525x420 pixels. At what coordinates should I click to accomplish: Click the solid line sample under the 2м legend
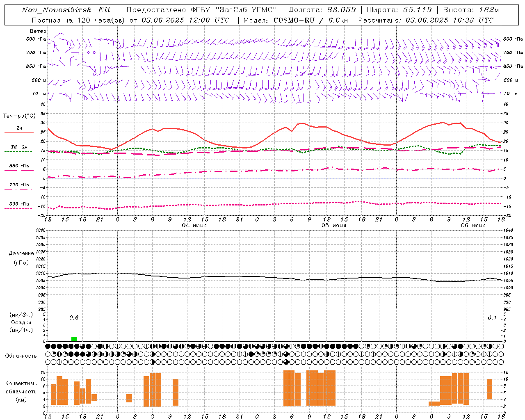click(19, 133)
